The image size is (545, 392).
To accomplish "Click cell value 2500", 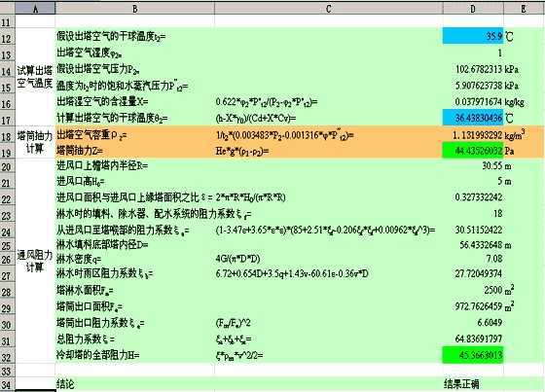I will pos(493,290).
